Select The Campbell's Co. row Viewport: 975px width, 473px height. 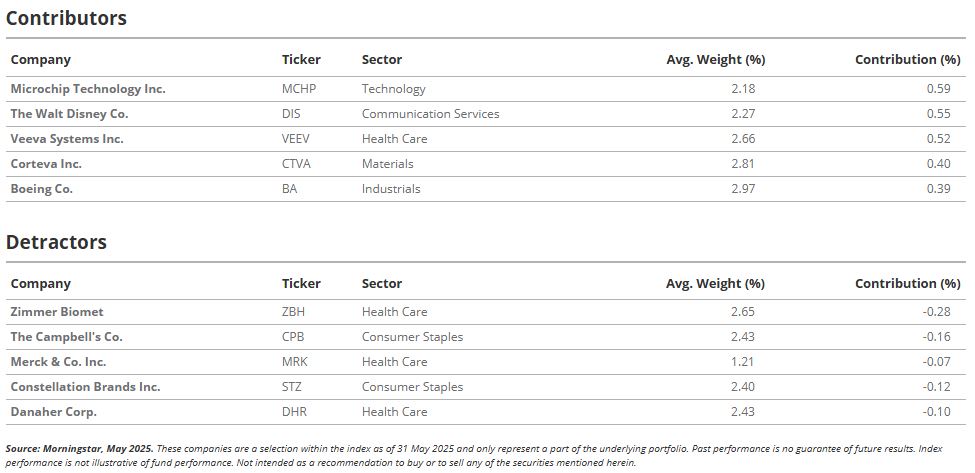[487, 337]
